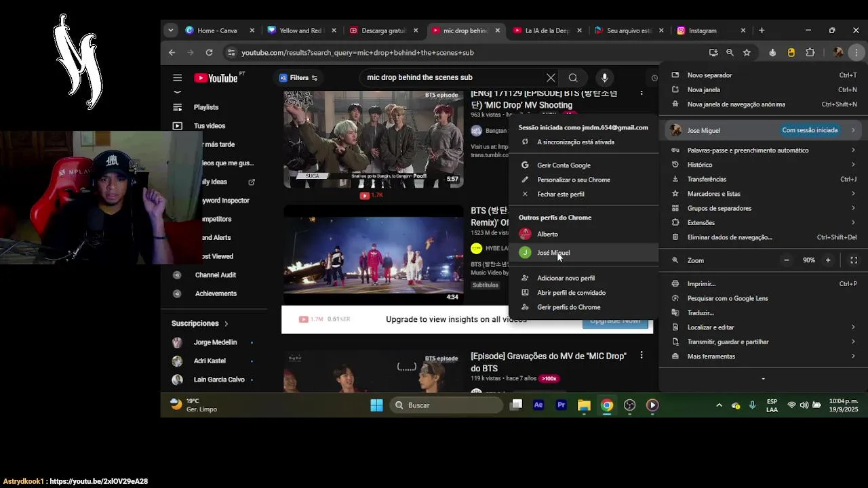The height and width of the screenshot is (488, 868).
Task: Click the profile avatar in Chrome toolbar
Action: coord(838,52)
